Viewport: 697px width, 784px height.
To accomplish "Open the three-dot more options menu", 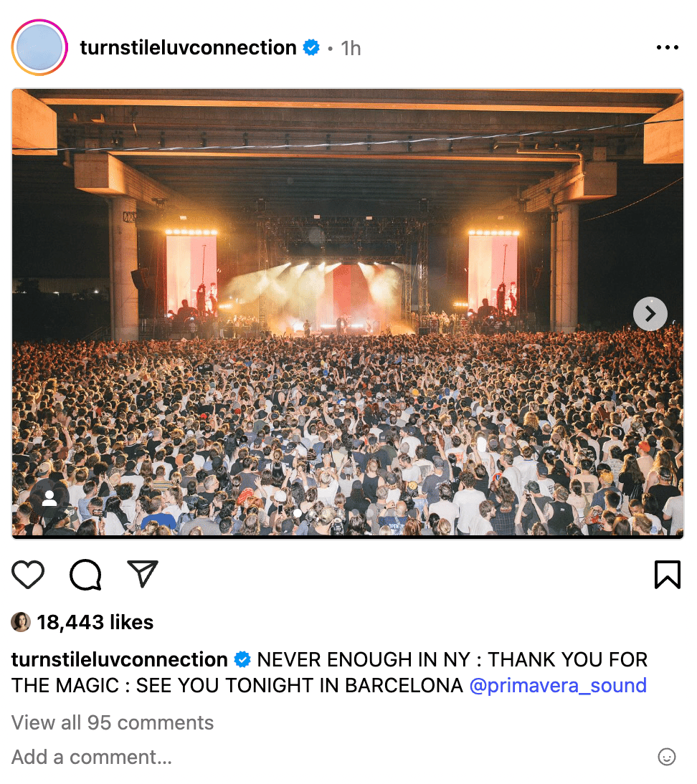I will (x=668, y=47).
